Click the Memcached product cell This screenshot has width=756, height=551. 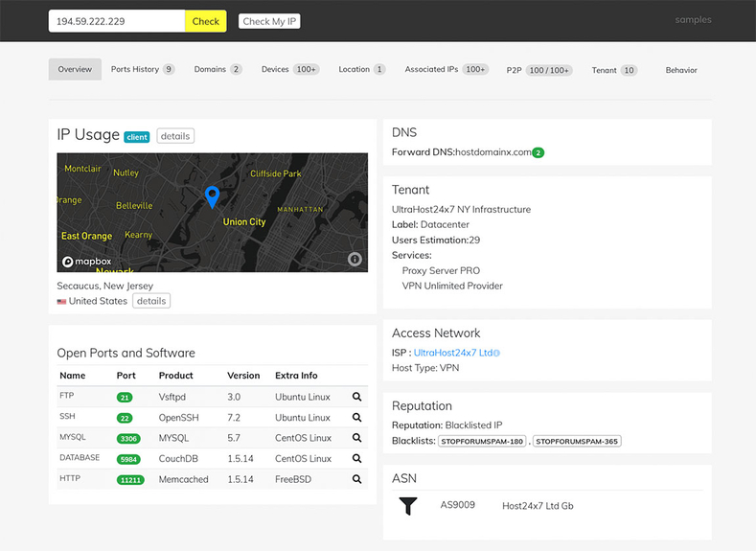pos(184,479)
